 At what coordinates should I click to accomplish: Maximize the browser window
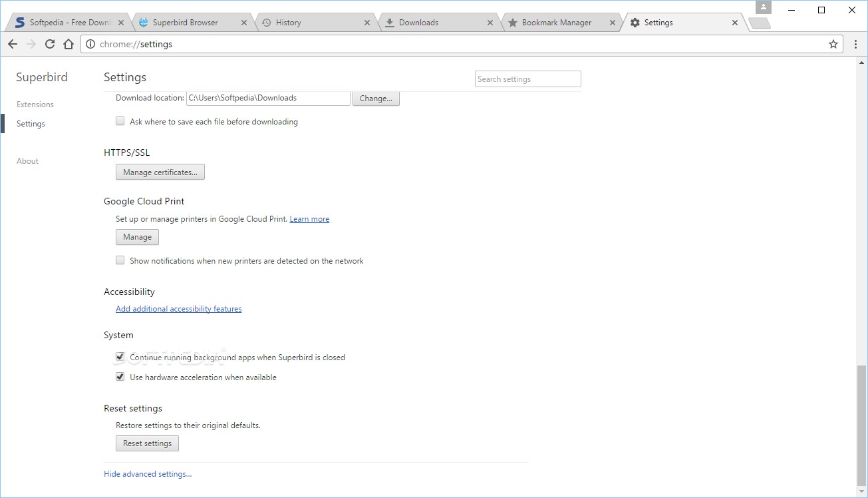[x=821, y=10]
